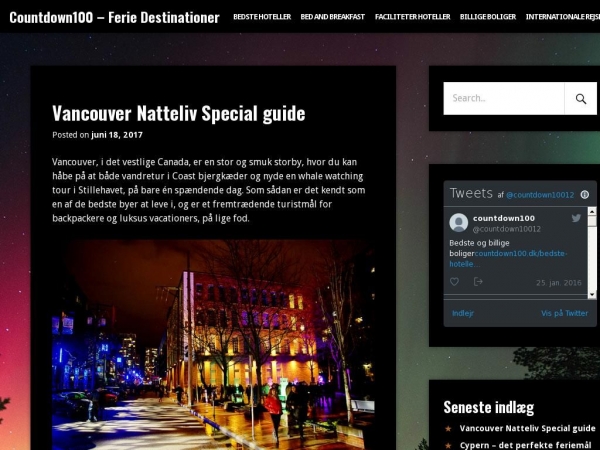600x450 pixels.
Task: Click the share icon under the tweet
Action: (478, 282)
